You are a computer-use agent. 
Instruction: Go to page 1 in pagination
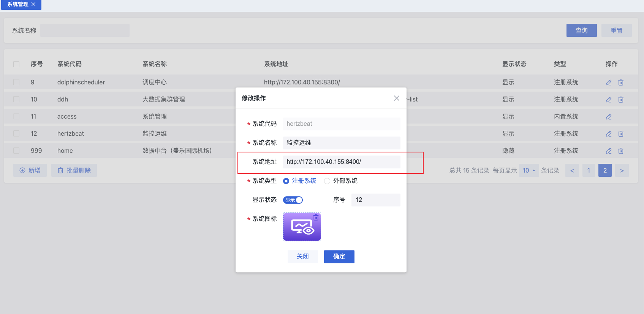click(x=589, y=170)
